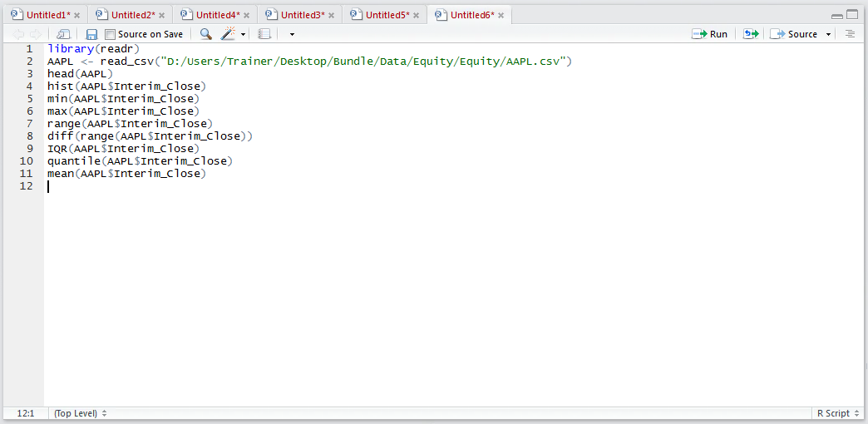
Task: Click the max(AAPL$Interim_Close) line
Action: (123, 111)
